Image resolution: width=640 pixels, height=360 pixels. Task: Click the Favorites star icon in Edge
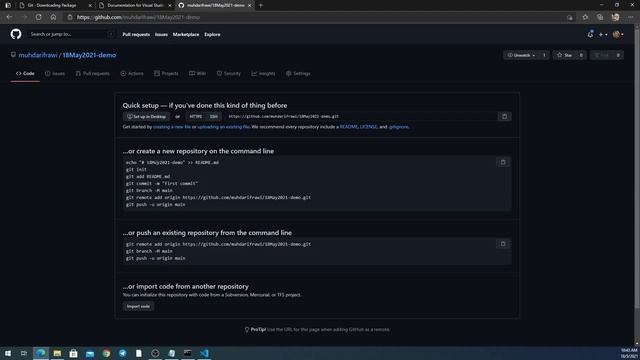click(x=585, y=17)
